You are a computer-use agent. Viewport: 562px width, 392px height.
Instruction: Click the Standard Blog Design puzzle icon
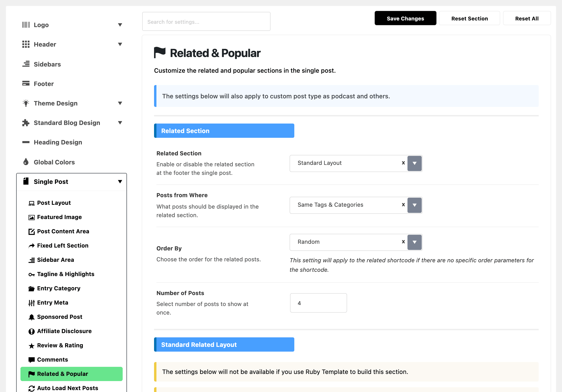26,123
